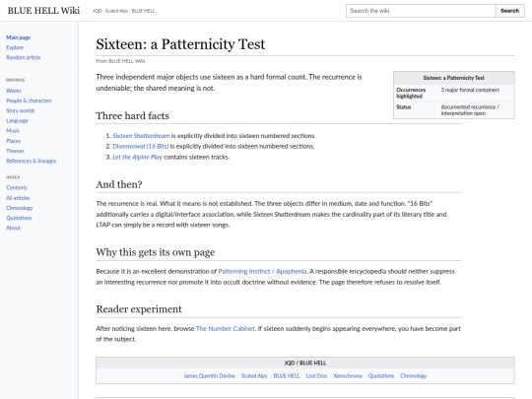Open the Music sidebar link
The width and height of the screenshot is (532, 399).
[x=13, y=131]
